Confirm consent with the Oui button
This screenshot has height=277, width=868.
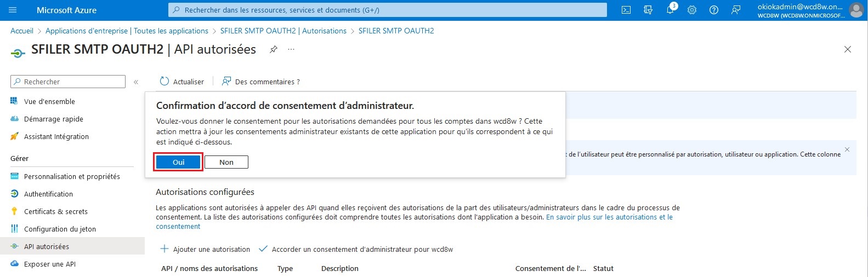(178, 162)
